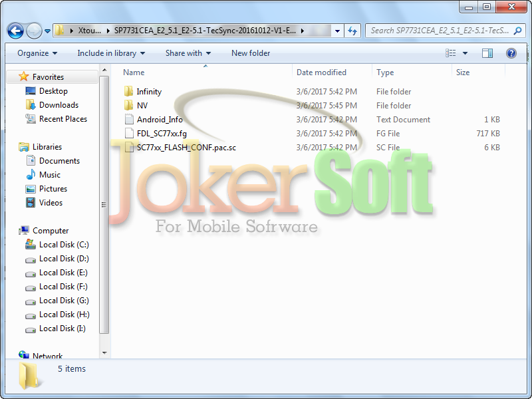
Task: Click the navigation pane scroll down arrow
Action: (x=104, y=353)
